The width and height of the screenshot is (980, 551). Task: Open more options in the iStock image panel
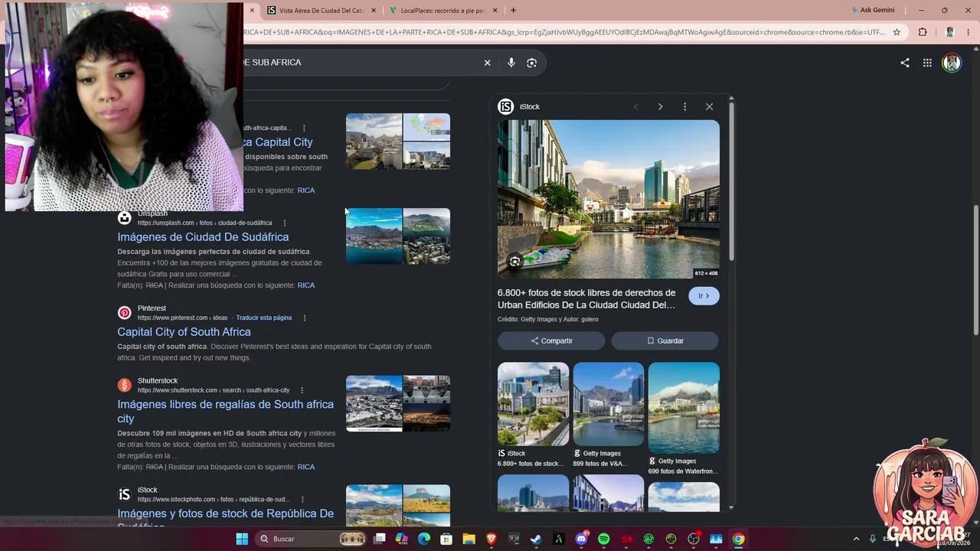[x=684, y=106]
